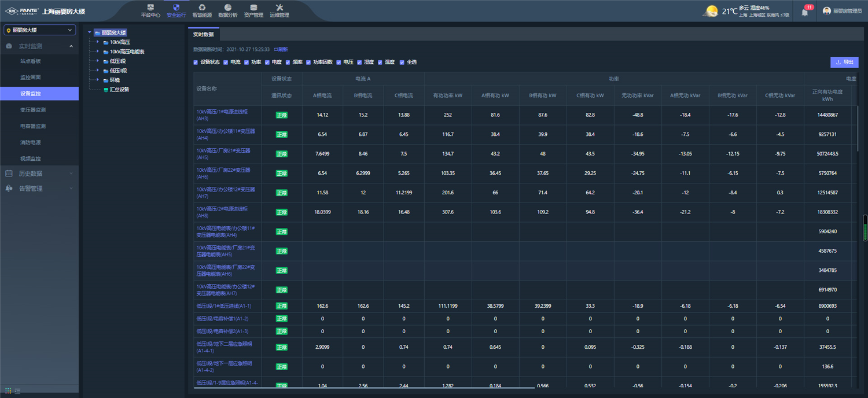Toggle the 功率因数 checkbox
The height and width of the screenshot is (398, 868).
tap(309, 62)
